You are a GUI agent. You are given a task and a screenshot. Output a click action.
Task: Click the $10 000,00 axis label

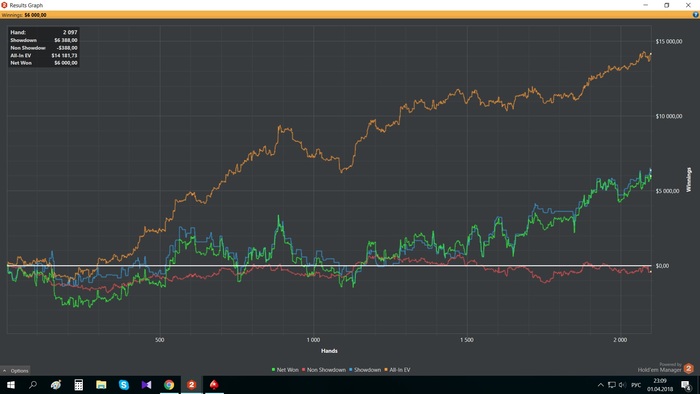coord(669,116)
